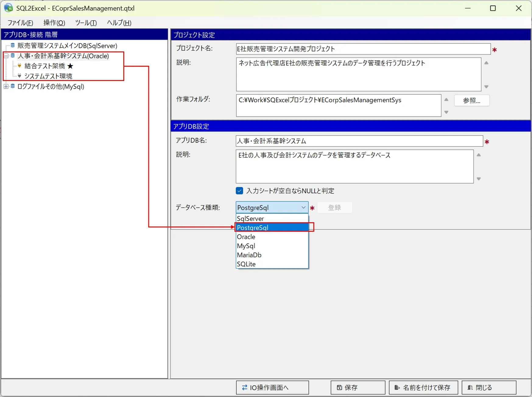Go to IO操作画面へ button

coord(272,387)
